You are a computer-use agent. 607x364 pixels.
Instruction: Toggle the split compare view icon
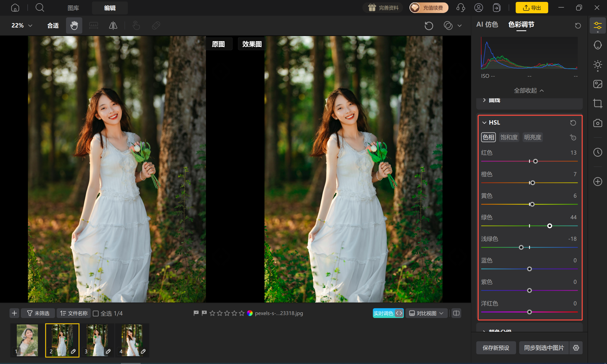point(456,313)
